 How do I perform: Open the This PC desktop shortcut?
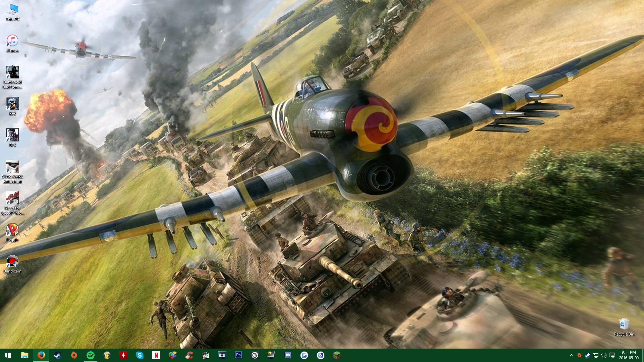(x=12, y=13)
